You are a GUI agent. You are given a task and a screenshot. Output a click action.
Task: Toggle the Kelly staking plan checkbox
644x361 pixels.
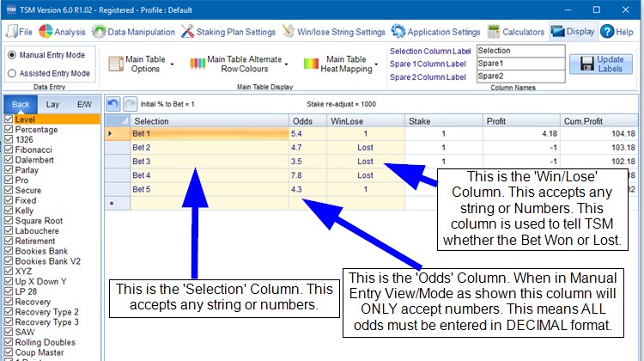click(x=9, y=210)
